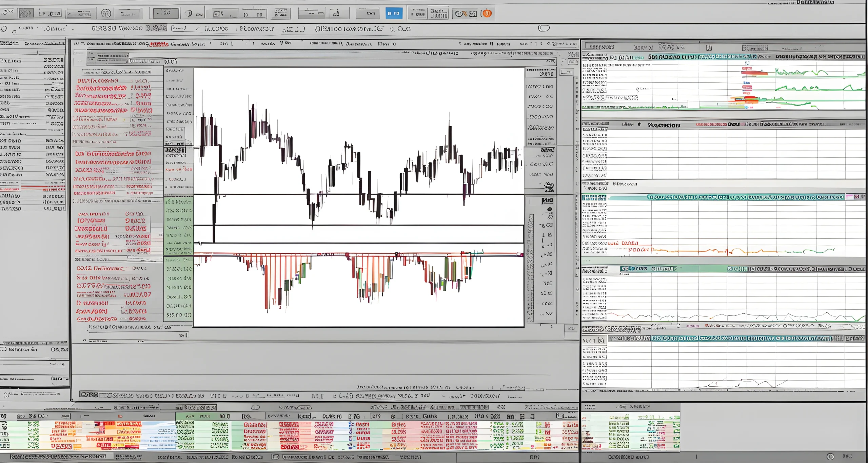Click the oval icon in the bottom panel's header
The height and width of the screenshot is (463, 868).
[x=256, y=407]
